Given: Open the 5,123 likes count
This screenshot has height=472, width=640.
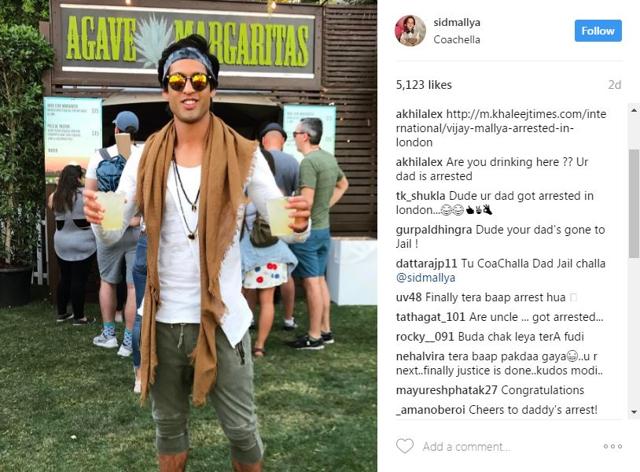Looking at the screenshot, I should point(424,85).
